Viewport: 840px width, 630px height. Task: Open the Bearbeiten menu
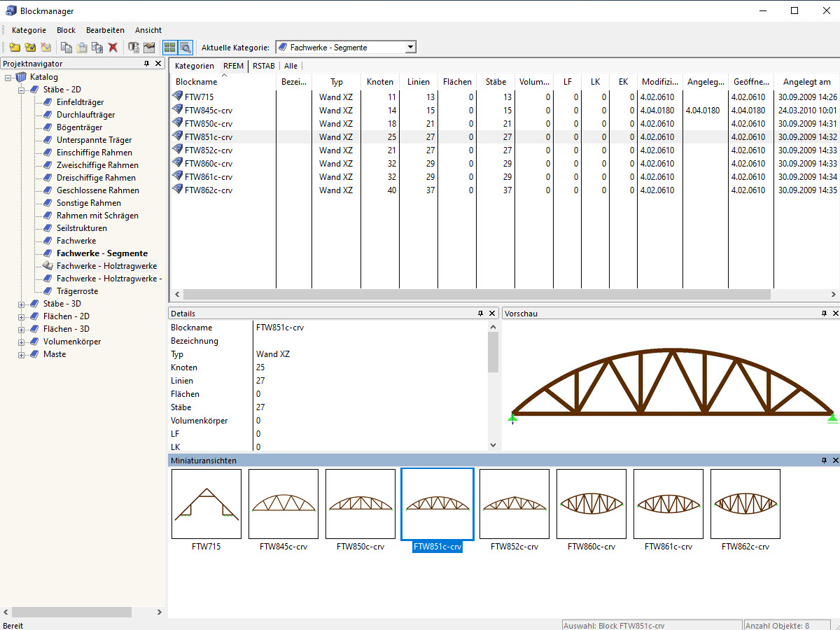(105, 30)
